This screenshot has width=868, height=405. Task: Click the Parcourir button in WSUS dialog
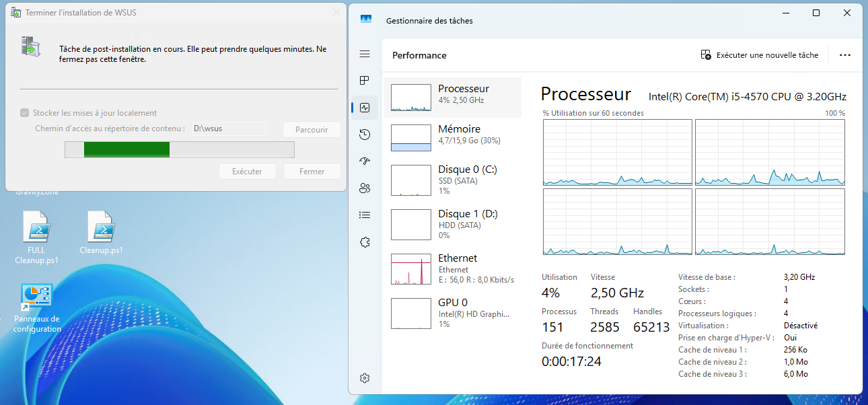pyautogui.click(x=312, y=130)
